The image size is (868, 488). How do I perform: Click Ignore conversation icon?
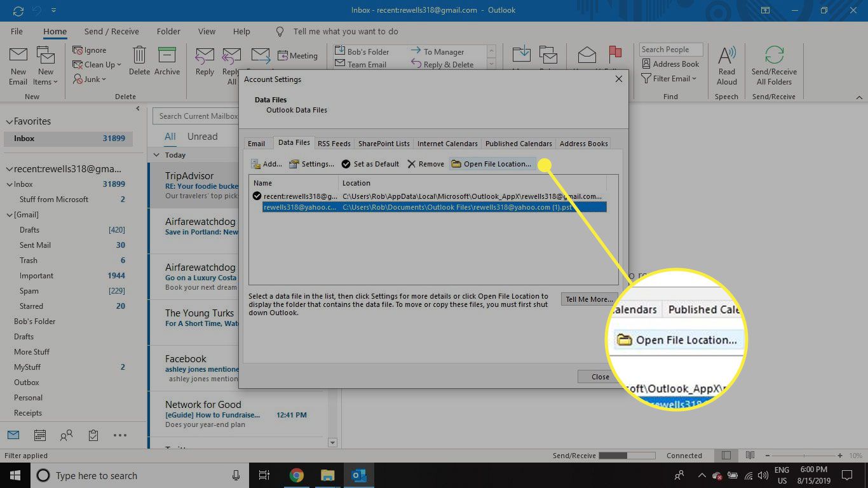coord(78,50)
